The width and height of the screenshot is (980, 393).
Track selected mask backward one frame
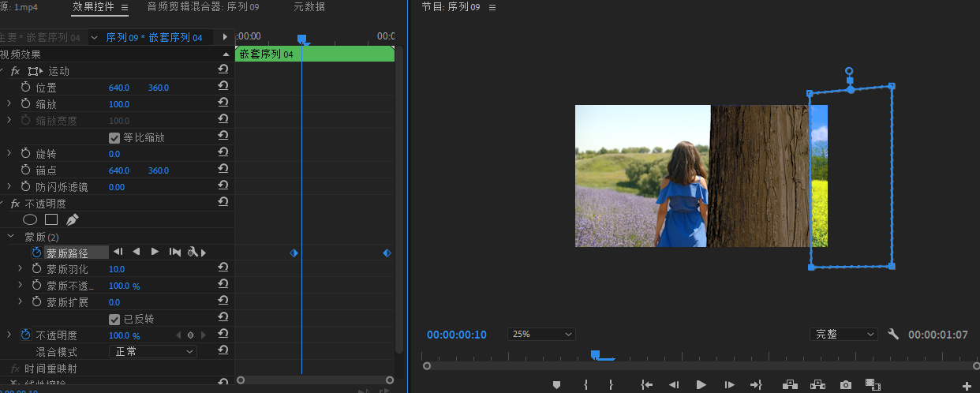(x=118, y=253)
